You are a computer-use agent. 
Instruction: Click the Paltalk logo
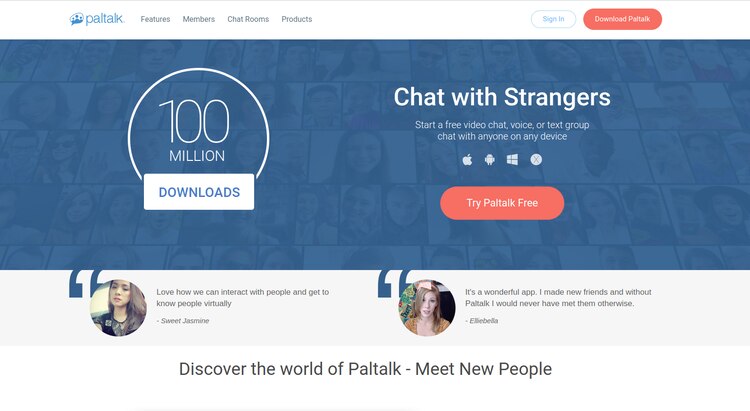pos(97,19)
